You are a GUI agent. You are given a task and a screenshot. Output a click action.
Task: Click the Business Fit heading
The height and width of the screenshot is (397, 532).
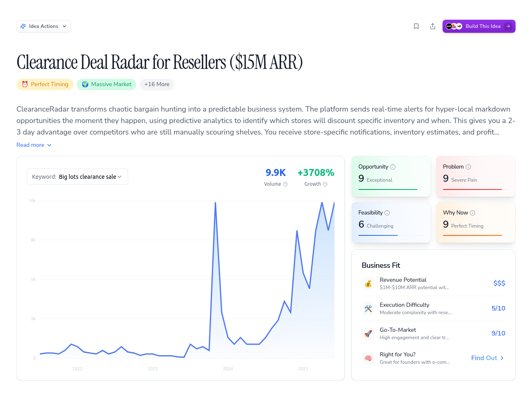[x=381, y=265]
